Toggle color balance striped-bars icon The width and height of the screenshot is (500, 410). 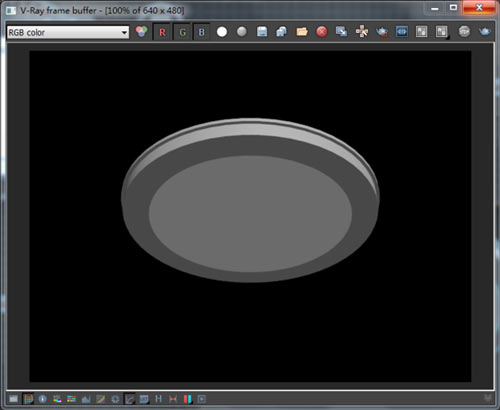click(71, 399)
